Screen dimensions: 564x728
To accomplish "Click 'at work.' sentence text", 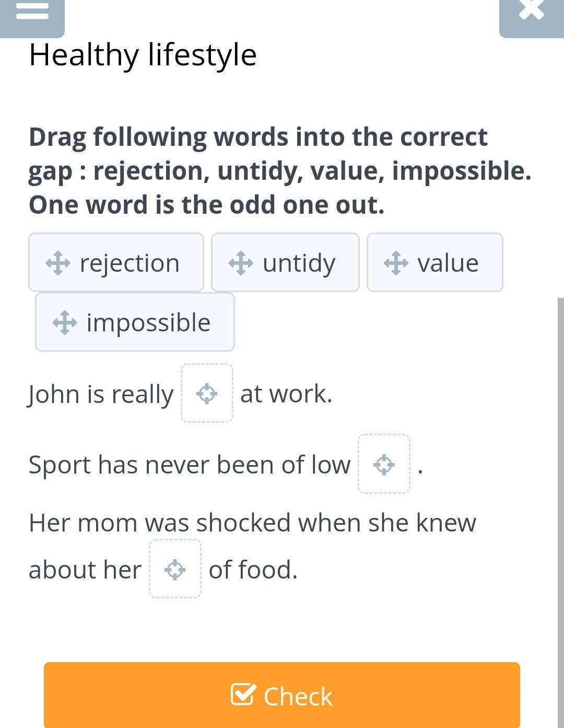I will 286,394.
